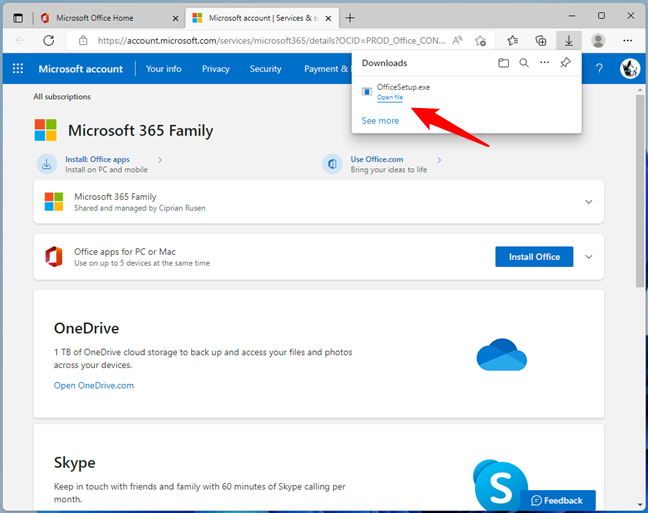Open the Use Office.com link
The image size is (648, 513).
(377, 159)
